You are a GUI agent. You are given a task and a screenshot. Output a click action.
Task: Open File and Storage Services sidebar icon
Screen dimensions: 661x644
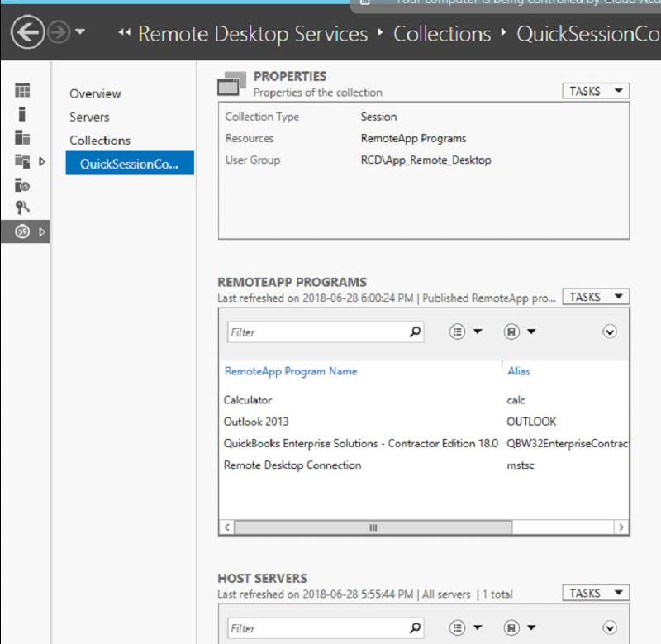tap(22, 161)
